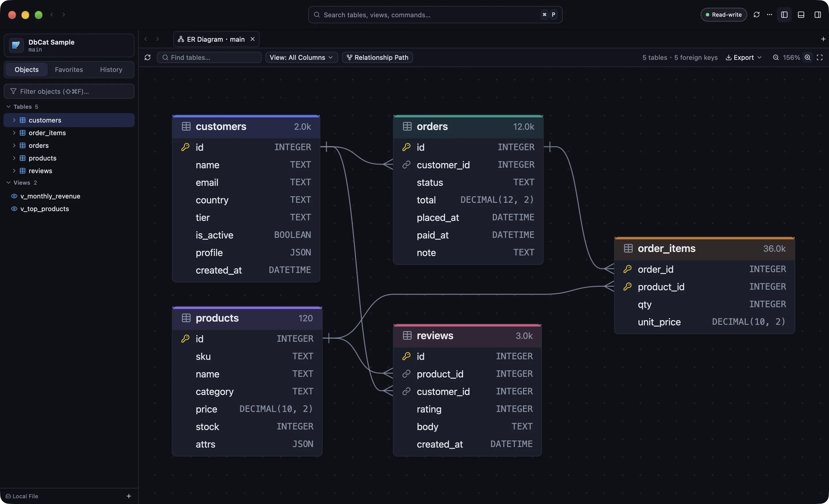Expand the products tree item

pos(14,158)
